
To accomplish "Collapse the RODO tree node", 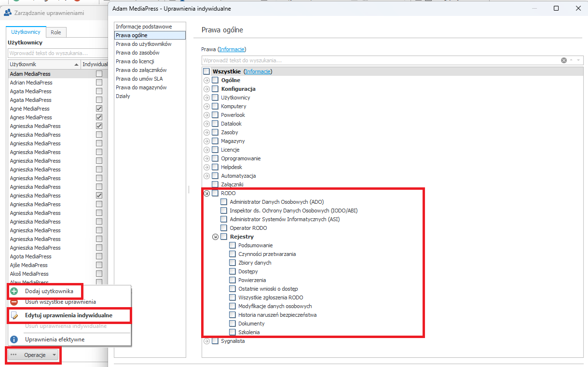I will [x=206, y=193].
